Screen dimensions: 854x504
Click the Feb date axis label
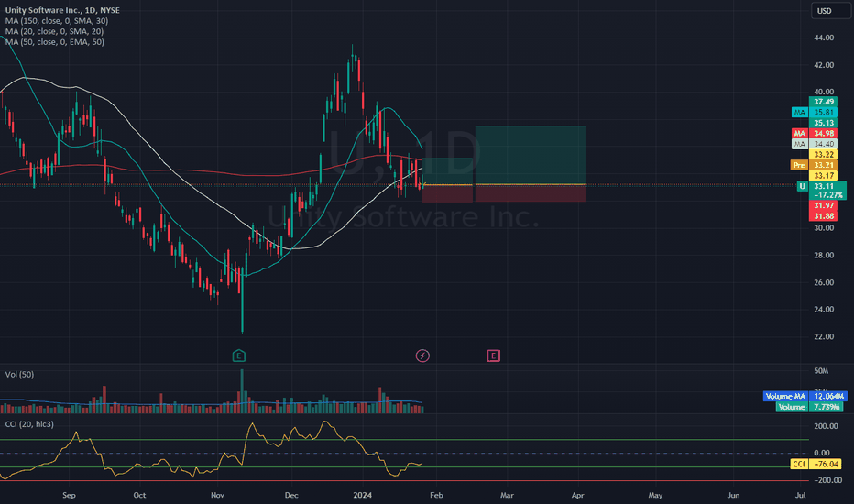436,495
